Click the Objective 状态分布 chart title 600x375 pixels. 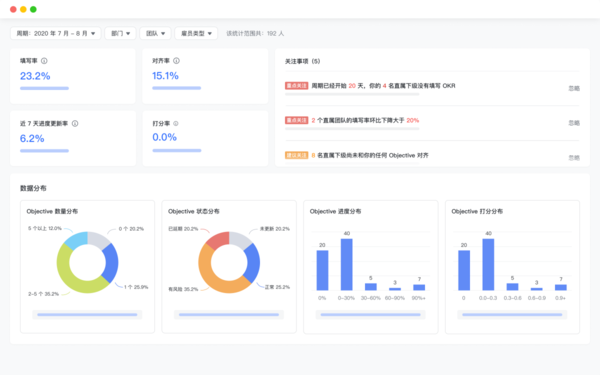pyautogui.click(x=194, y=211)
